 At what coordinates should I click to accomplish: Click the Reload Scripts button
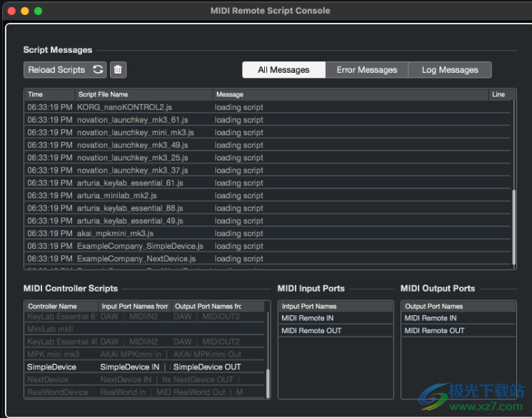point(65,70)
